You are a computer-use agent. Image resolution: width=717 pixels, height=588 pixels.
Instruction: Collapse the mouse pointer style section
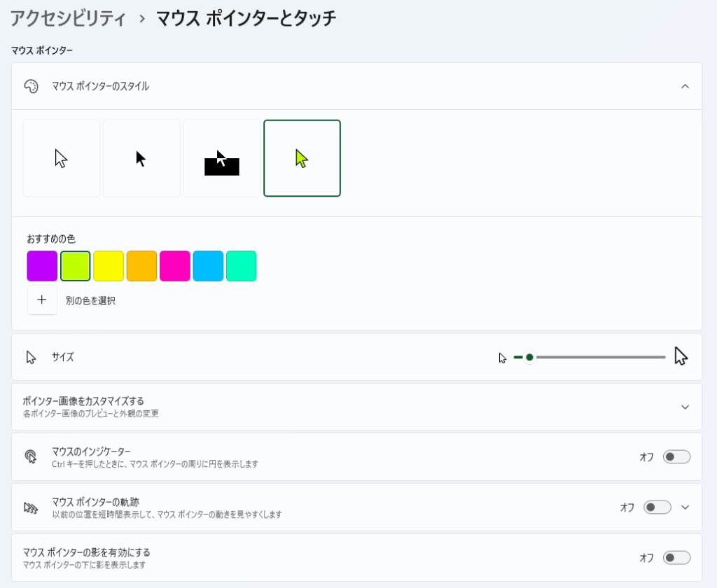(x=685, y=86)
